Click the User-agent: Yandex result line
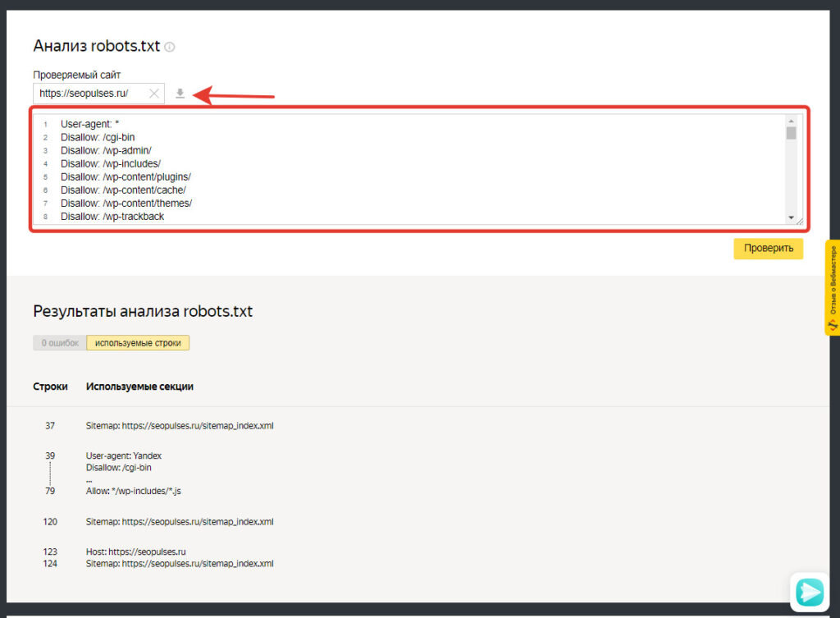The height and width of the screenshot is (618, 840). click(124, 455)
